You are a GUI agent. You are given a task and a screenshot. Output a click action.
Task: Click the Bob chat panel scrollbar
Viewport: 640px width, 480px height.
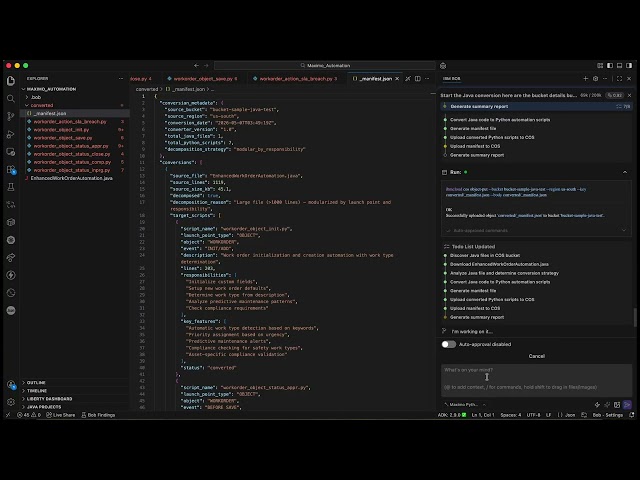click(x=635, y=317)
